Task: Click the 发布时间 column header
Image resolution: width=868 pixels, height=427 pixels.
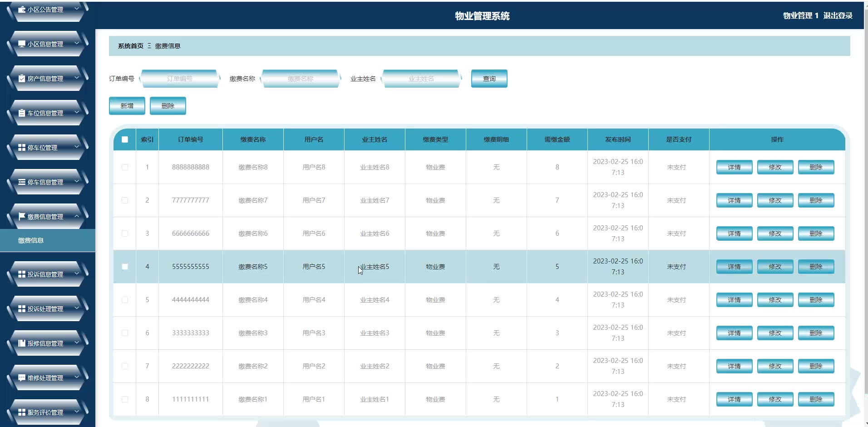Action: point(618,139)
